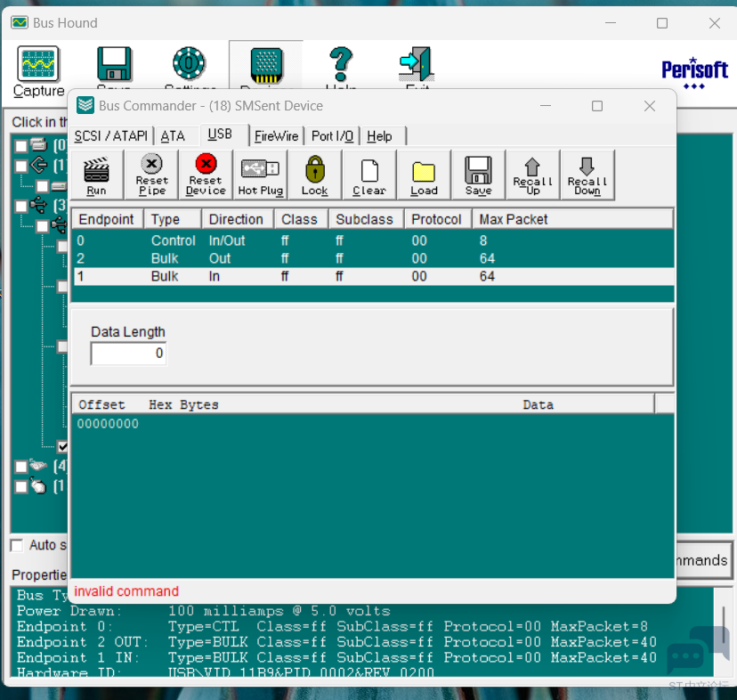The width and height of the screenshot is (737, 700).
Task: Click the Exit door icon in Bus Hound
Action: [417, 64]
